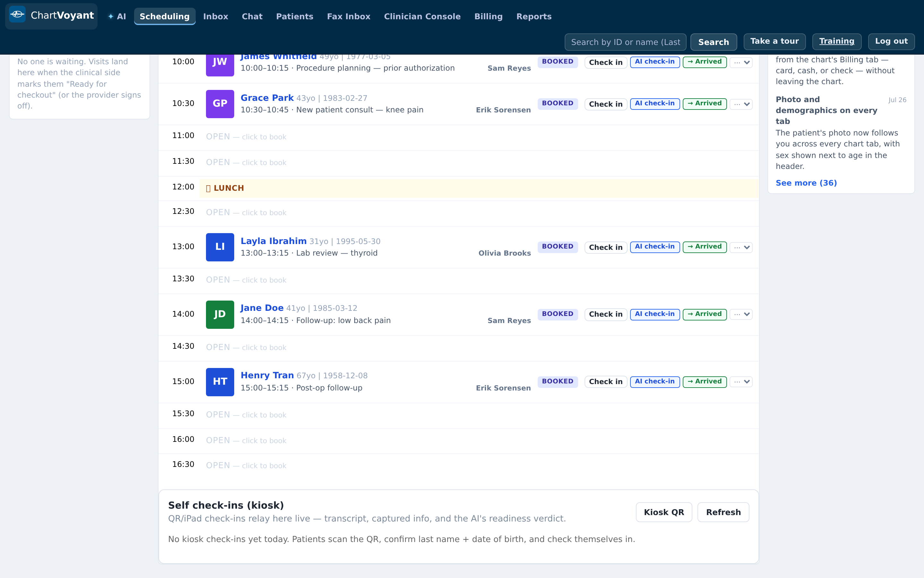Open the Clinician Console tab
Screen dimensions: 924x578
click(x=422, y=16)
